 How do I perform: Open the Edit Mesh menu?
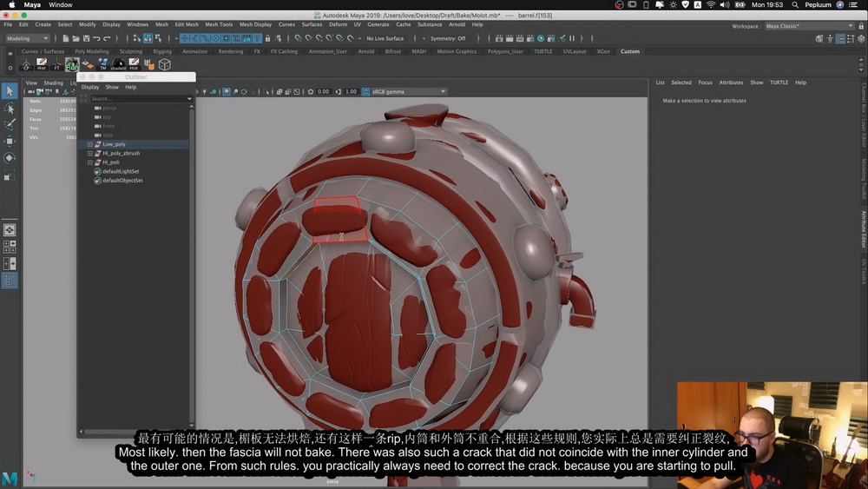(187, 24)
